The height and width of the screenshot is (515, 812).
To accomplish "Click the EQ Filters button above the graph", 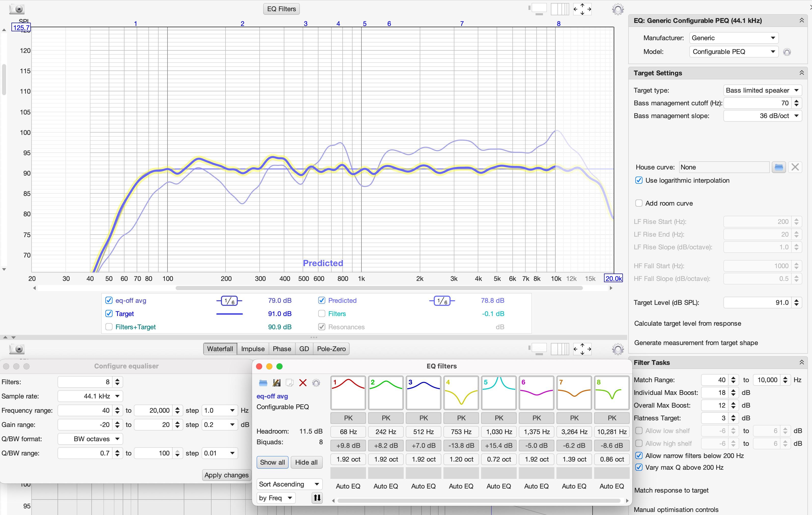I will [x=281, y=9].
